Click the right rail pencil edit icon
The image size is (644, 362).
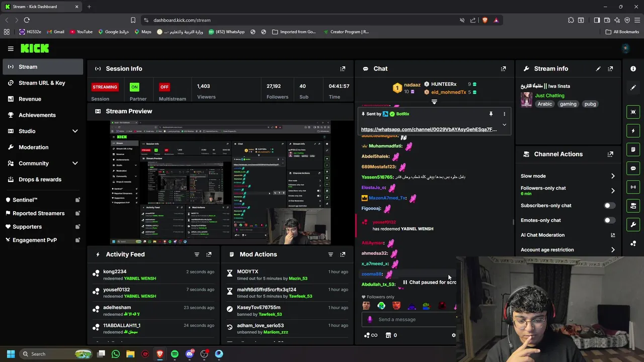633,87
